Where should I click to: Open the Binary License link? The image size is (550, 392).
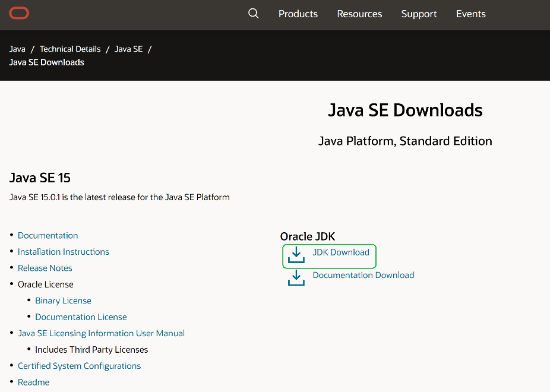(x=63, y=301)
